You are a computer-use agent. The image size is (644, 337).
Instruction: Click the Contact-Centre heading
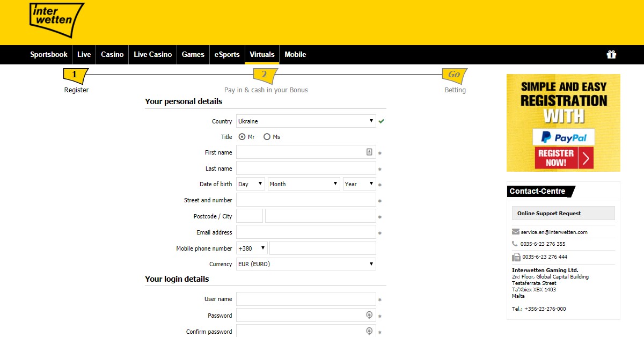coord(537,191)
